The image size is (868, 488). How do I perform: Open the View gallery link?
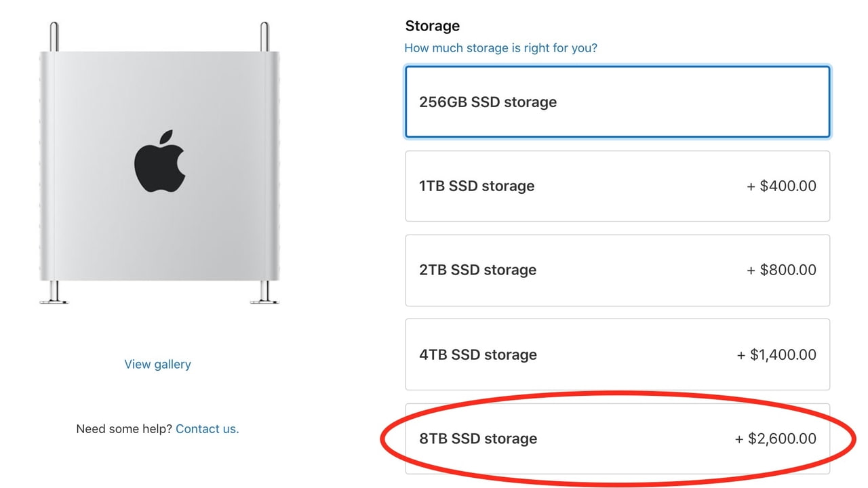coord(158,364)
